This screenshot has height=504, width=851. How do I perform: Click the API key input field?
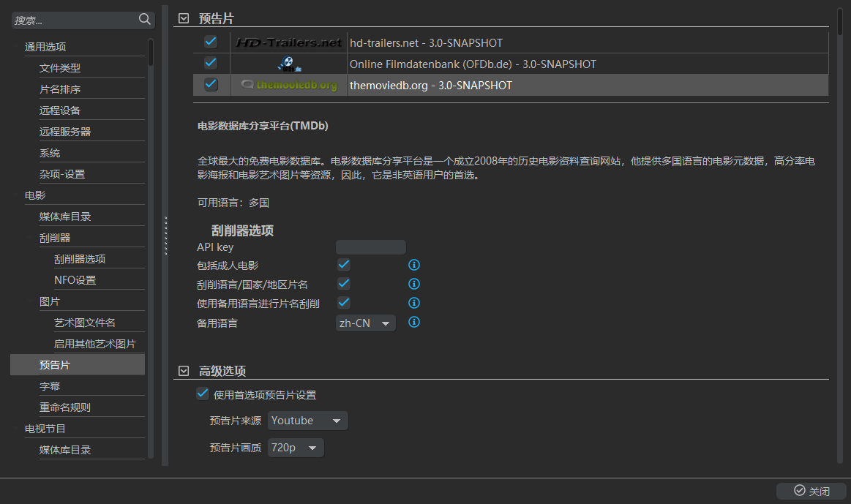coord(370,247)
